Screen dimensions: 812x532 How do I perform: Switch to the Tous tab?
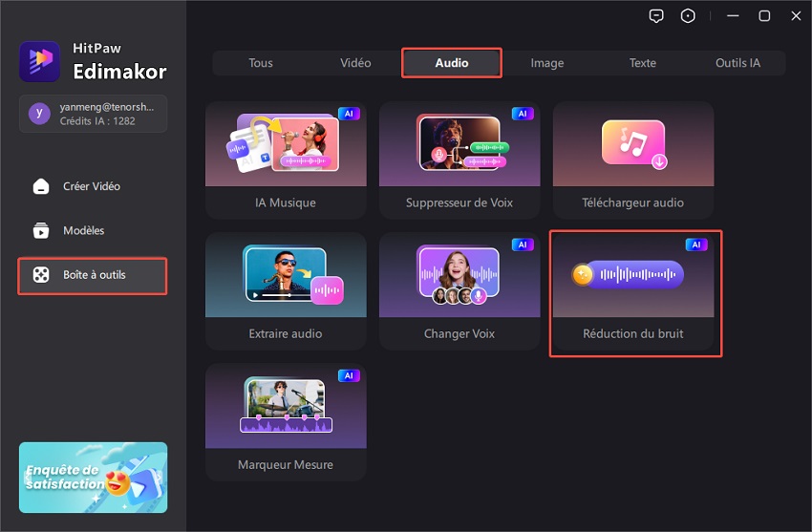point(261,63)
